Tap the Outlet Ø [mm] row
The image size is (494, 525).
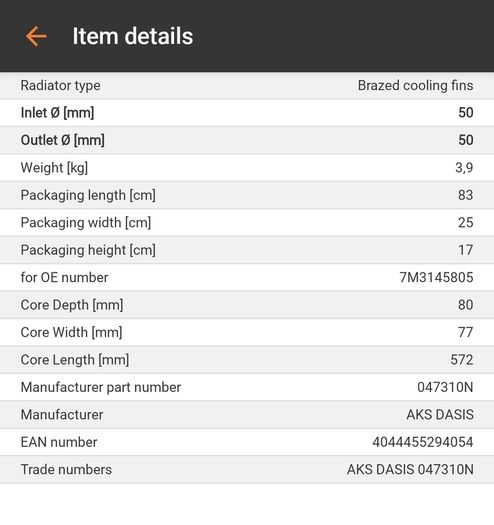click(x=247, y=140)
